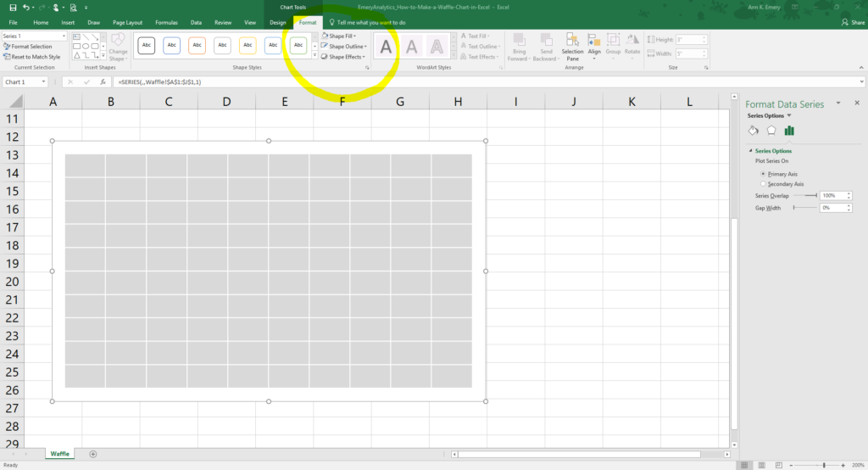
Task: Click the Insert Function fx icon
Action: point(103,82)
